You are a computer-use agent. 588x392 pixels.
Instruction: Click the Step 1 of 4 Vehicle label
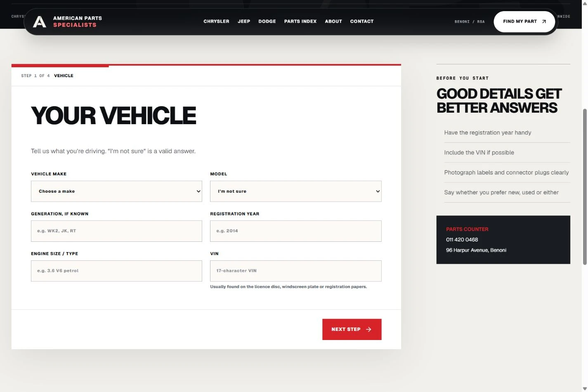click(x=47, y=76)
